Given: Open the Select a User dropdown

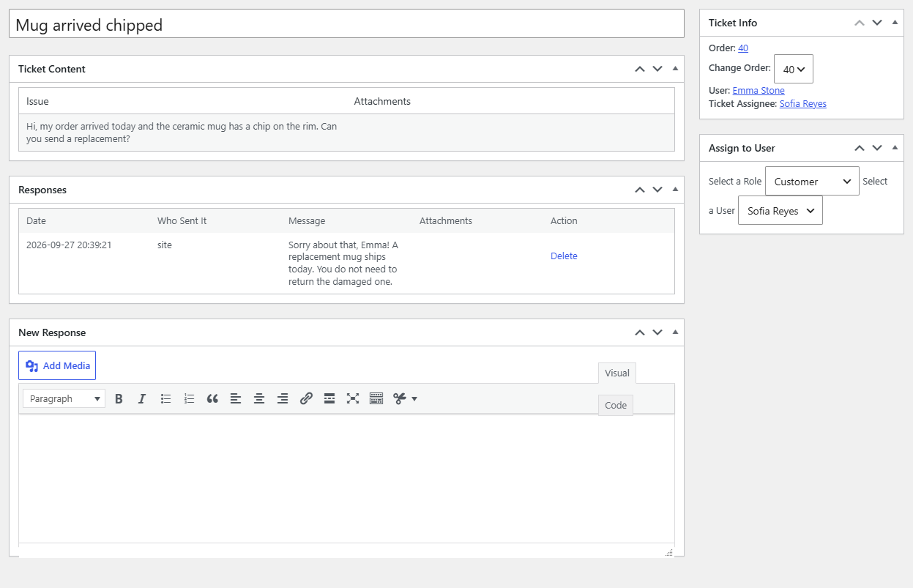Looking at the screenshot, I should point(780,210).
